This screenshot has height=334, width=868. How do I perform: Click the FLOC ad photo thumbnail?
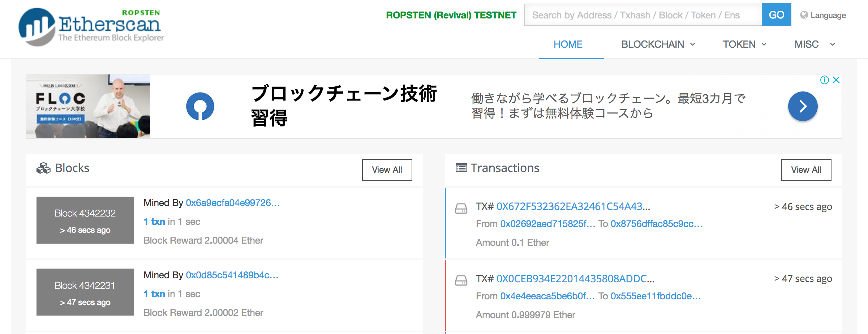point(88,106)
